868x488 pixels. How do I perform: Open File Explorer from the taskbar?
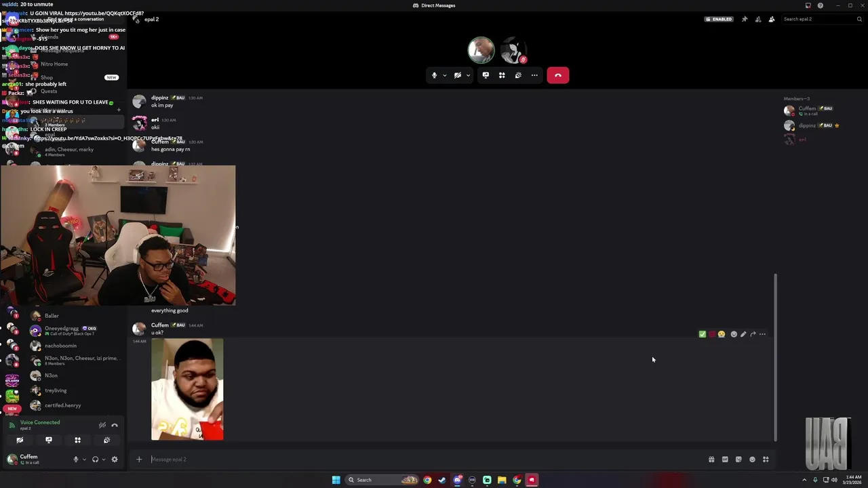(x=502, y=480)
